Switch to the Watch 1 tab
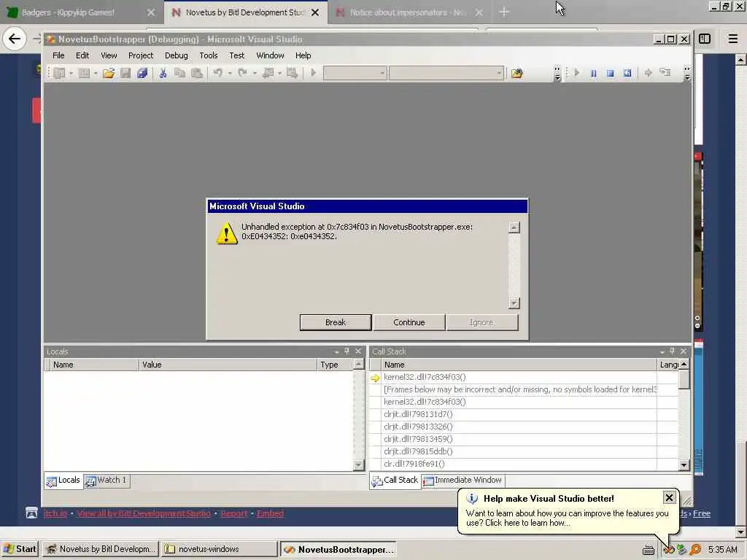The height and width of the screenshot is (560, 747). click(x=107, y=481)
